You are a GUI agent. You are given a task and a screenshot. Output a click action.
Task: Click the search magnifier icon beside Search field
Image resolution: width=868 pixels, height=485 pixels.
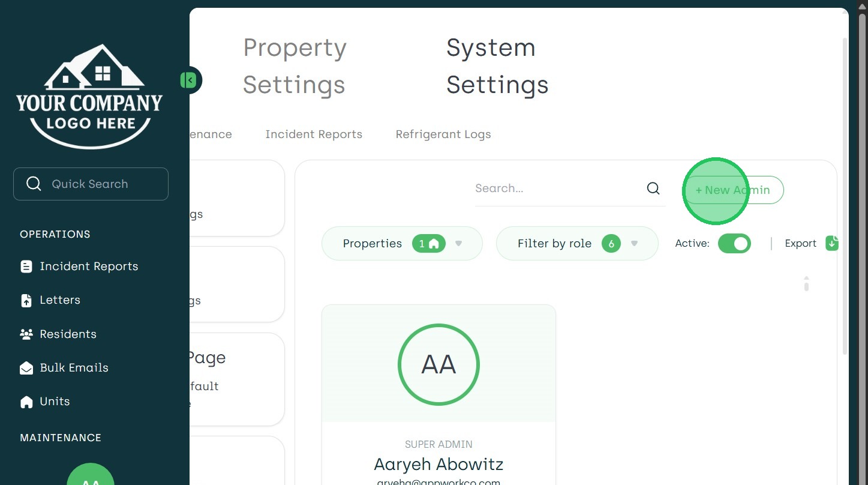(x=653, y=188)
